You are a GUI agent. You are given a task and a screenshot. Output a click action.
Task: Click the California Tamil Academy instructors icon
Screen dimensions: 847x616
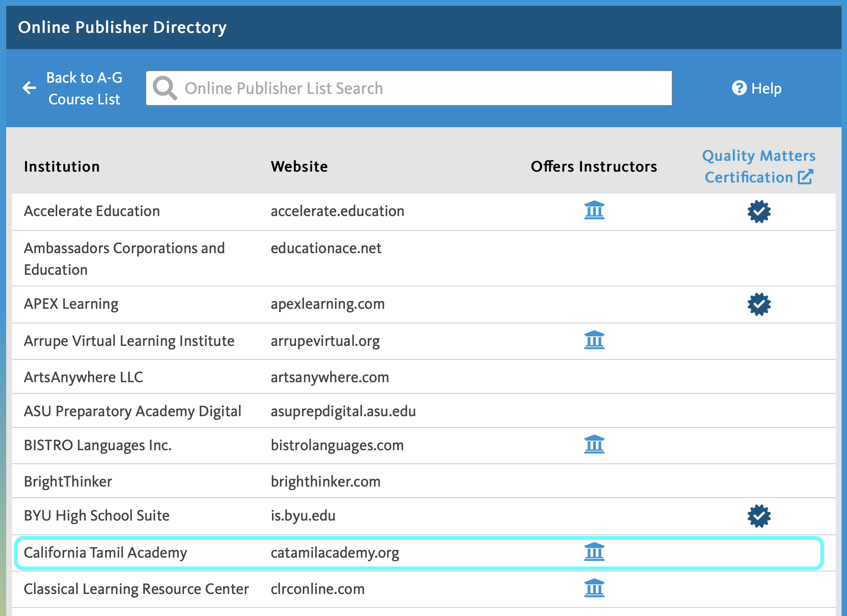point(594,552)
